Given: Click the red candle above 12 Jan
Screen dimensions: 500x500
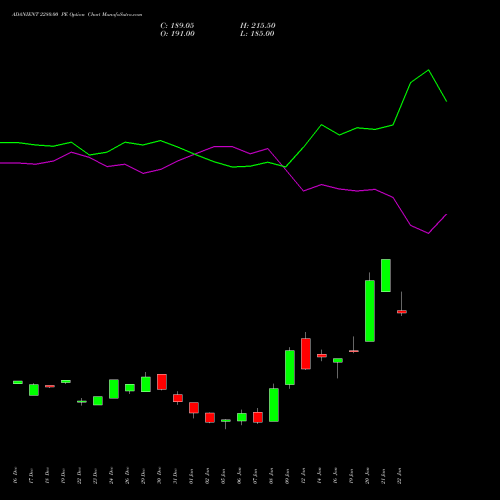Looking at the screenshot, I should pyautogui.click(x=306, y=354).
